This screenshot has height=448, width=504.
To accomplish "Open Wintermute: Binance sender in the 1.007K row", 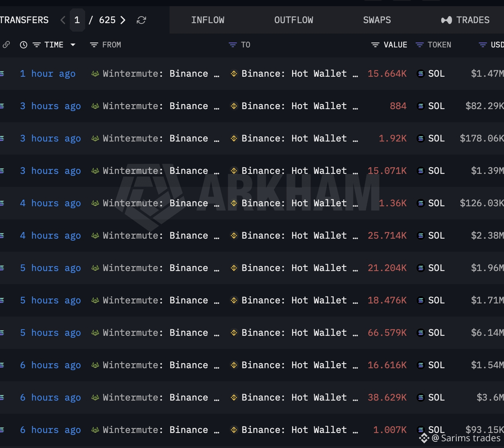I will 161,430.
